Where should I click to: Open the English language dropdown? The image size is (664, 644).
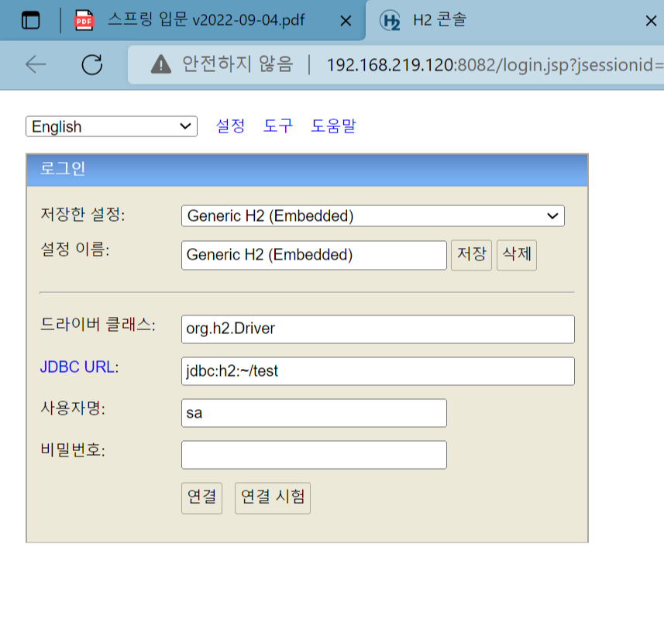click(x=112, y=126)
